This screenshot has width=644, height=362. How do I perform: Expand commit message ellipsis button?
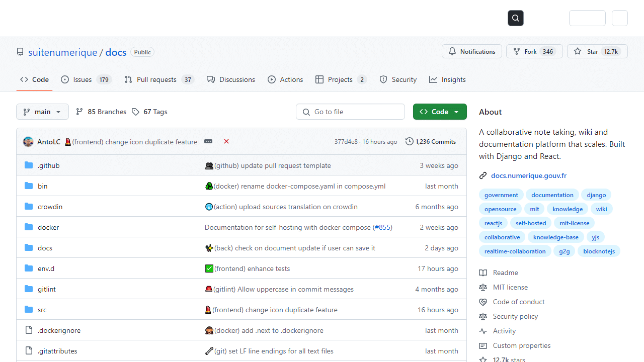pyautogui.click(x=208, y=142)
